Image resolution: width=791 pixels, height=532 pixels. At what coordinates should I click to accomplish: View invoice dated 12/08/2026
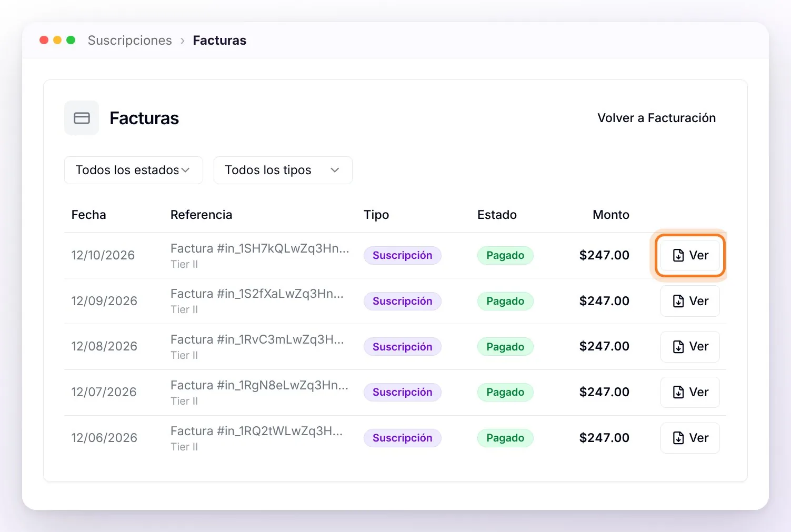[690, 346]
